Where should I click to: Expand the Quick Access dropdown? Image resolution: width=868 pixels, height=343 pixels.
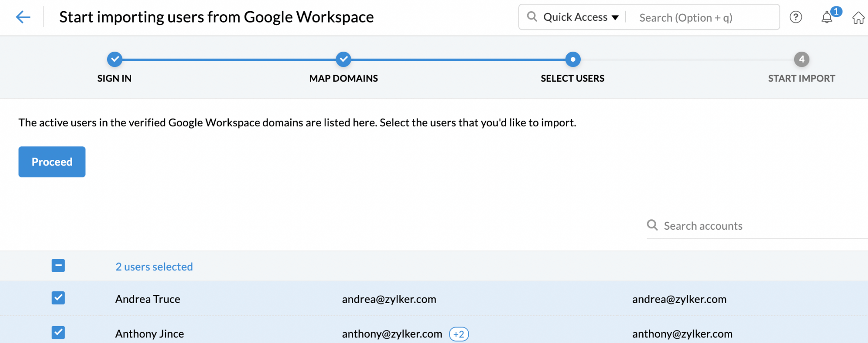coord(581,17)
